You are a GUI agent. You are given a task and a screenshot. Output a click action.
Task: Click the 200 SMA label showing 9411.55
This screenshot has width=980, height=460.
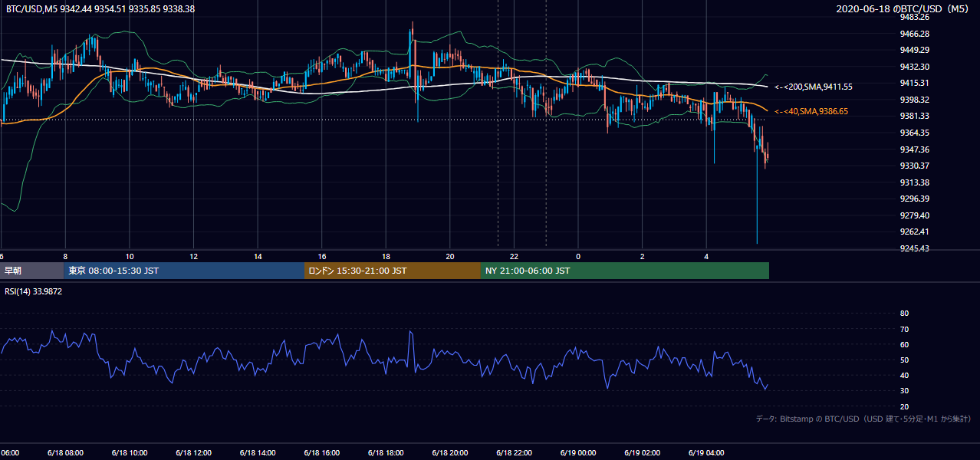click(x=814, y=87)
